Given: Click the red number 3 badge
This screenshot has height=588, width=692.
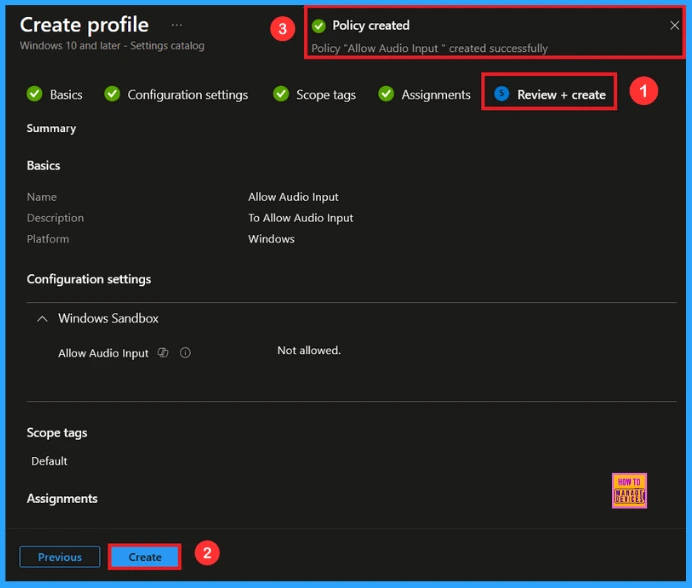Looking at the screenshot, I should (x=283, y=29).
